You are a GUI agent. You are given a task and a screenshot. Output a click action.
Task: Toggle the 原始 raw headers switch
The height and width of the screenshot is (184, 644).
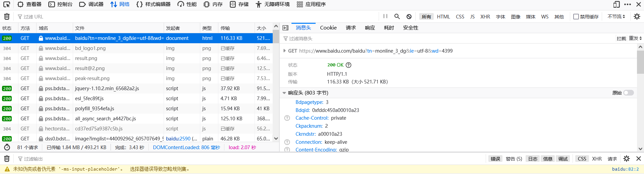pyautogui.click(x=628, y=93)
